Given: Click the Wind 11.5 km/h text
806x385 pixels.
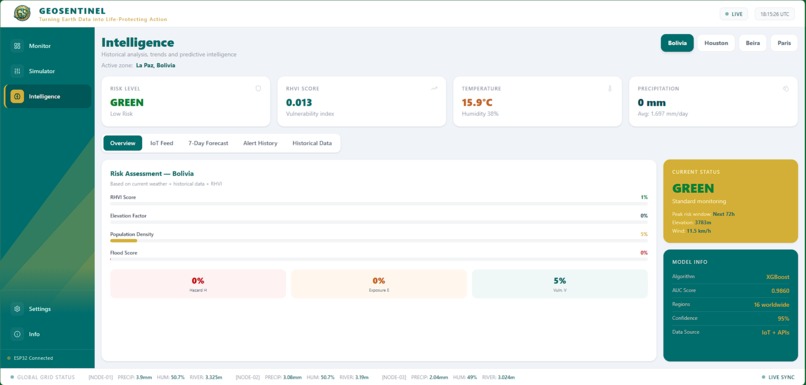Looking at the screenshot, I should click(692, 231).
